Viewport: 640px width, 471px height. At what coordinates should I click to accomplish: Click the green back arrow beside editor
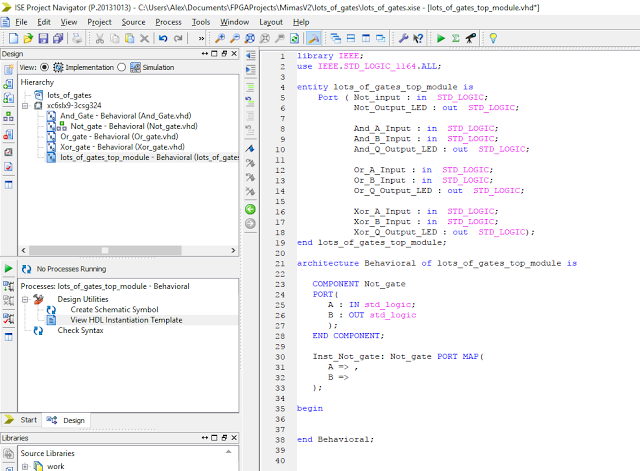pyautogui.click(x=250, y=209)
